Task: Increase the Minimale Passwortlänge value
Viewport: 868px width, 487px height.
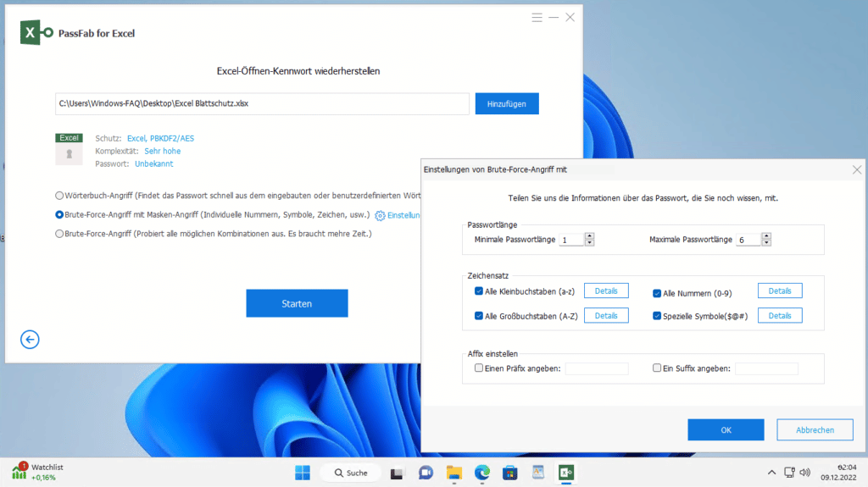Action: click(x=590, y=236)
